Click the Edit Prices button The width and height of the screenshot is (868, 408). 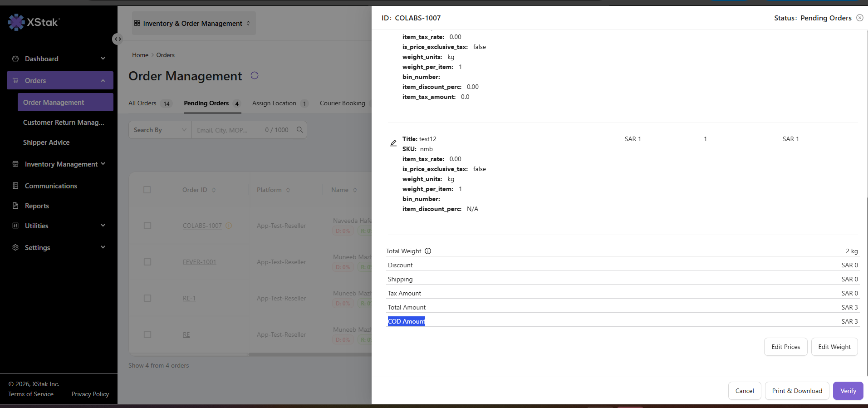786,347
